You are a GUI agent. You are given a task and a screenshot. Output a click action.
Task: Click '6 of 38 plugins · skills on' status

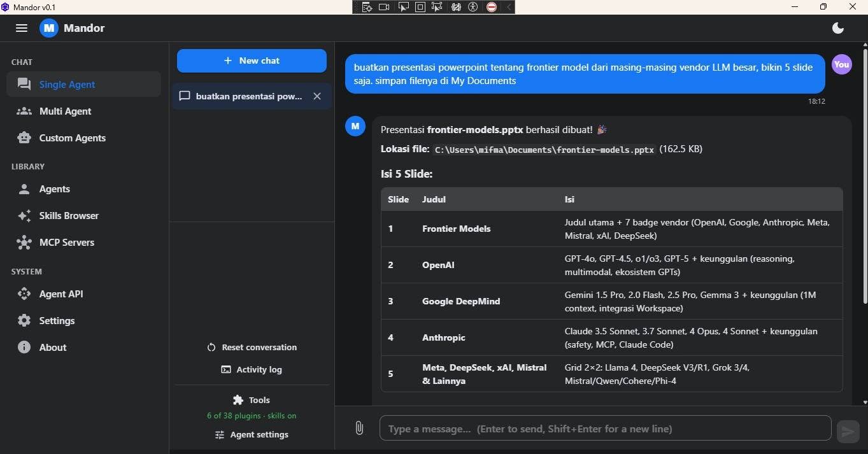(x=252, y=416)
